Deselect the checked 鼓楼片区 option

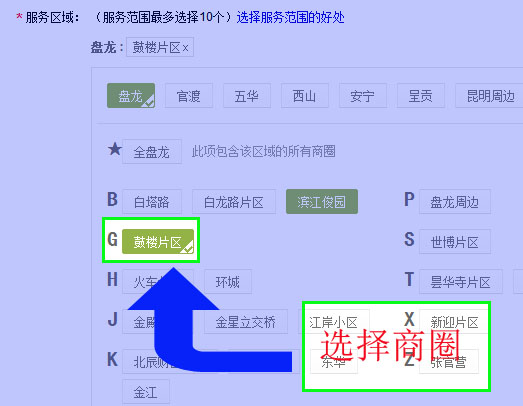click(x=158, y=242)
